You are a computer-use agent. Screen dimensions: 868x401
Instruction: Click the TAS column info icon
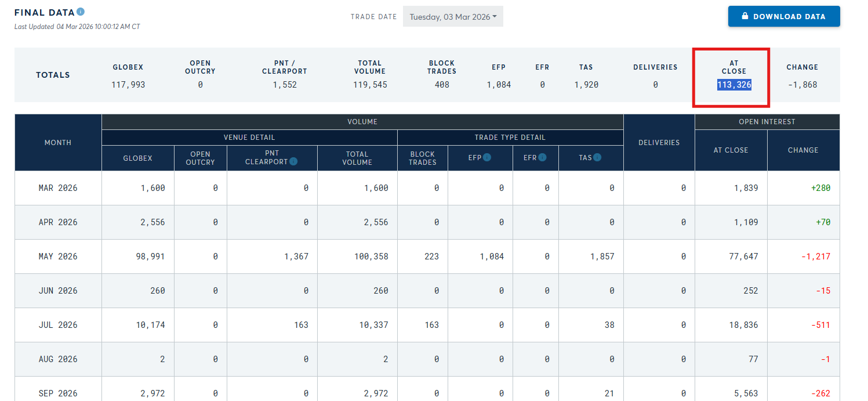point(597,157)
